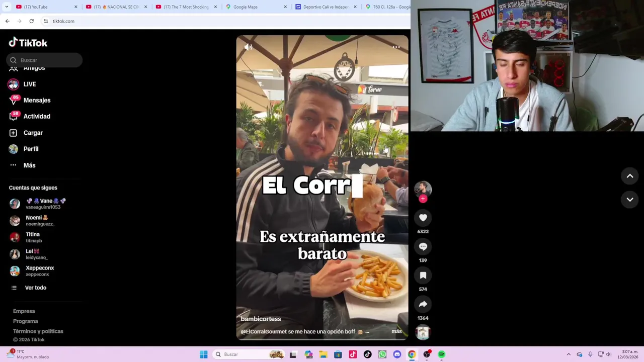Open the LIVE section icon
Screen dimensions: 644x362
click(x=14, y=84)
